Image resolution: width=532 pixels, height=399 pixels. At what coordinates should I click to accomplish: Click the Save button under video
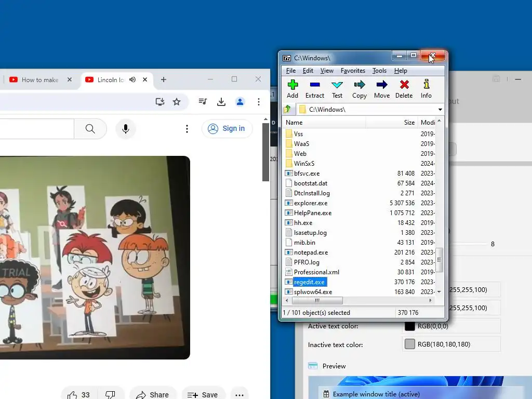pos(203,395)
